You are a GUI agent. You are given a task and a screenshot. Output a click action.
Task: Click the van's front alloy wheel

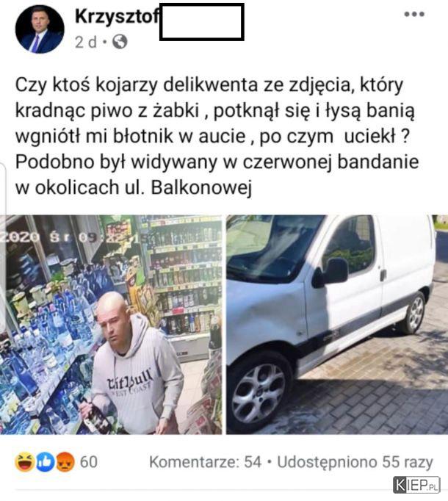[x=258, y=393]
